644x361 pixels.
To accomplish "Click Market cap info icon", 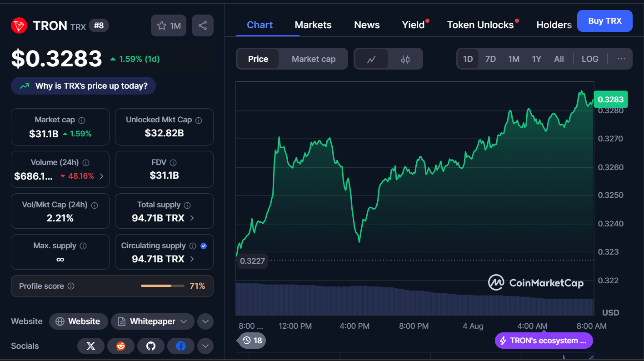I will (82, 120).
